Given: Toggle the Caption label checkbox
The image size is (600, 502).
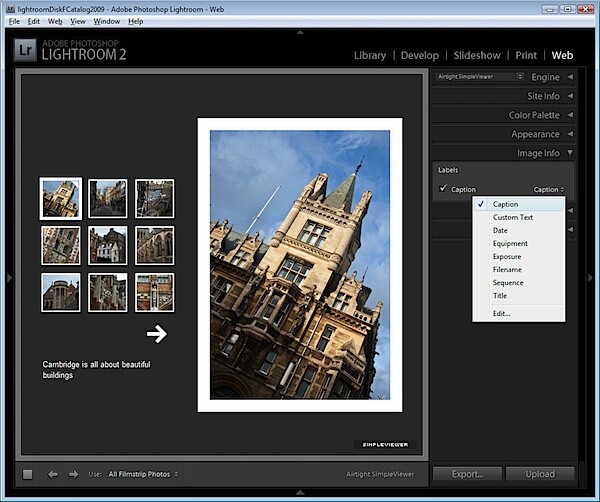Looking at the screenshot, I should pos(443,188).
